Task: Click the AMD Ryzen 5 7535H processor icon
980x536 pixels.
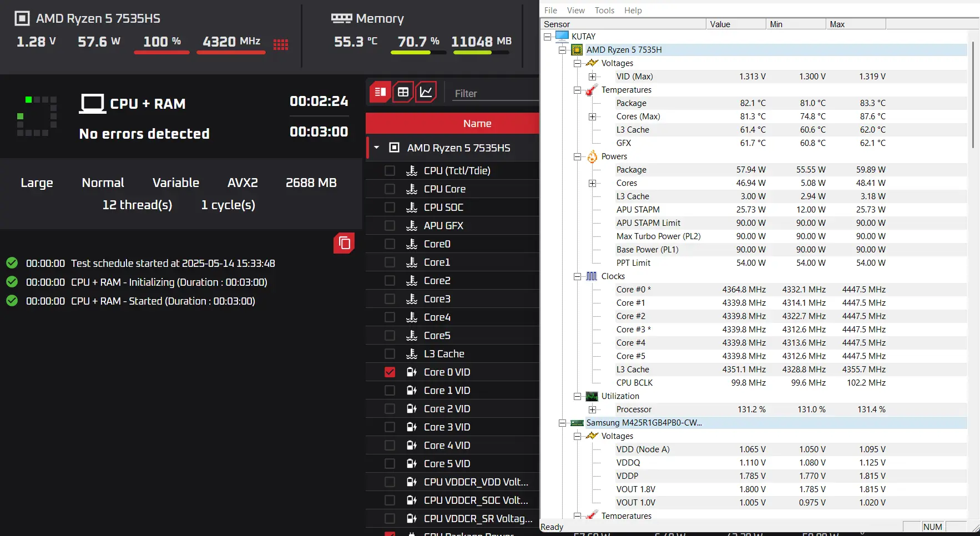Action: click(x=577, y=50)
